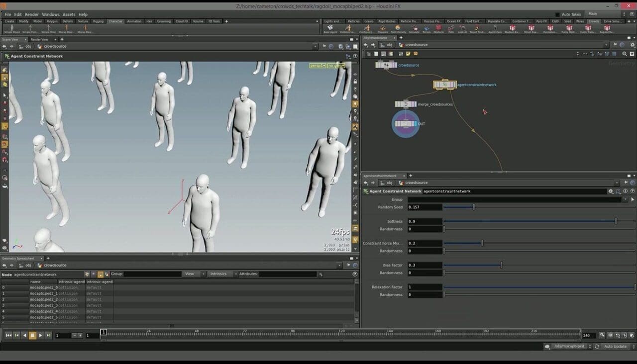Click the OUT node
Screen dimensions: 637x364
405,123
